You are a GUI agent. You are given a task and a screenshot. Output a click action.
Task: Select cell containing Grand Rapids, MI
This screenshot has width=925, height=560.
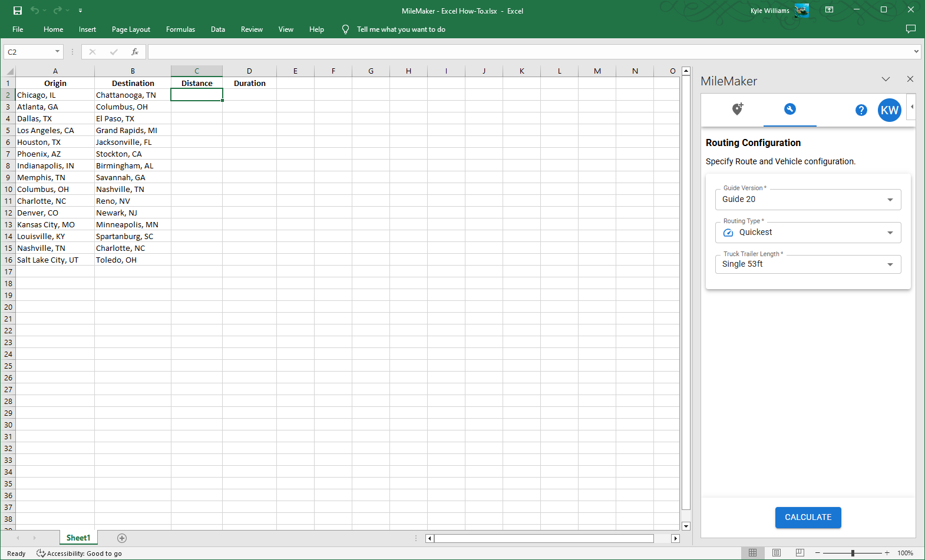(133, 130)
